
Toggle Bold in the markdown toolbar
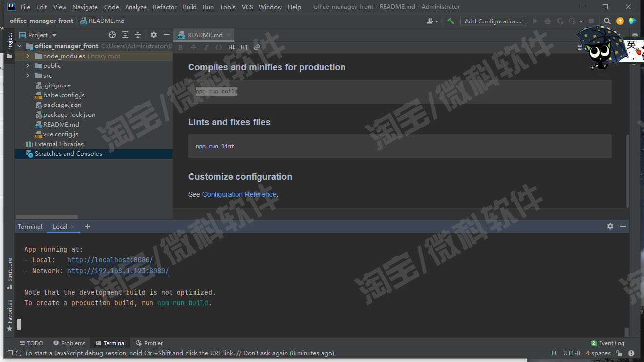(x=181, y=47)
